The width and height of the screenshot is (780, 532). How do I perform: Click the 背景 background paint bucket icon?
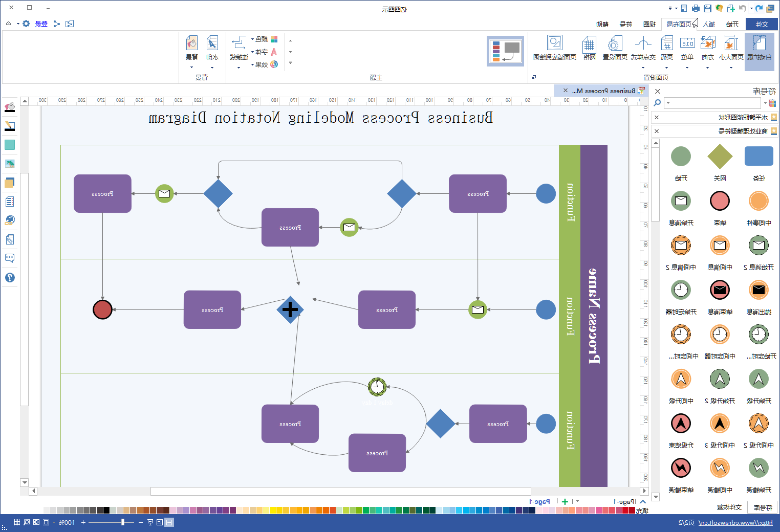[x=192, y=43]
